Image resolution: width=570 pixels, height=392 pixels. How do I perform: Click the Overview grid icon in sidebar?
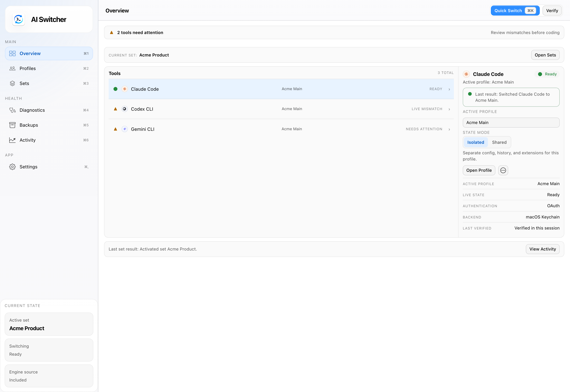click(12, 54)
